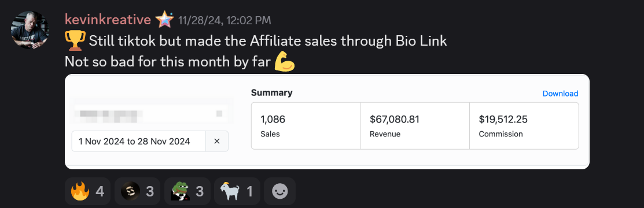Click the 1,086 Sales summary cell
This screenshot has height=208, width=644.
click(x=306, y=126)
